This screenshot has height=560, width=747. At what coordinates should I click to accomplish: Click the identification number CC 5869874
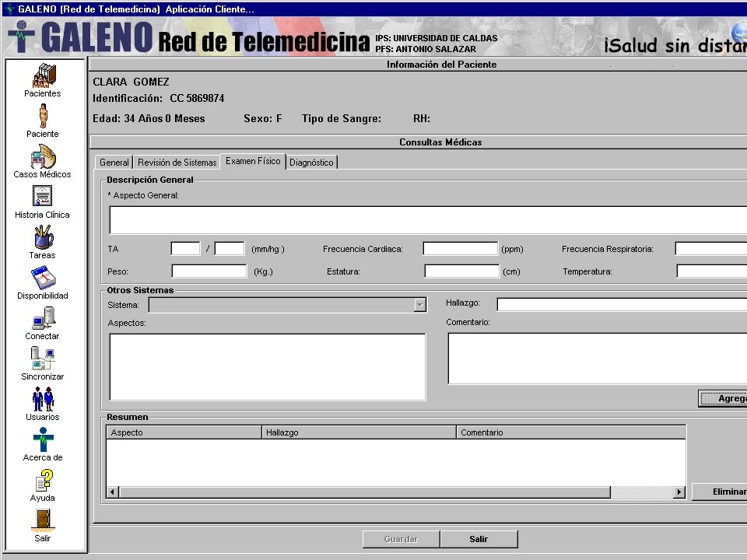[197, 99]
